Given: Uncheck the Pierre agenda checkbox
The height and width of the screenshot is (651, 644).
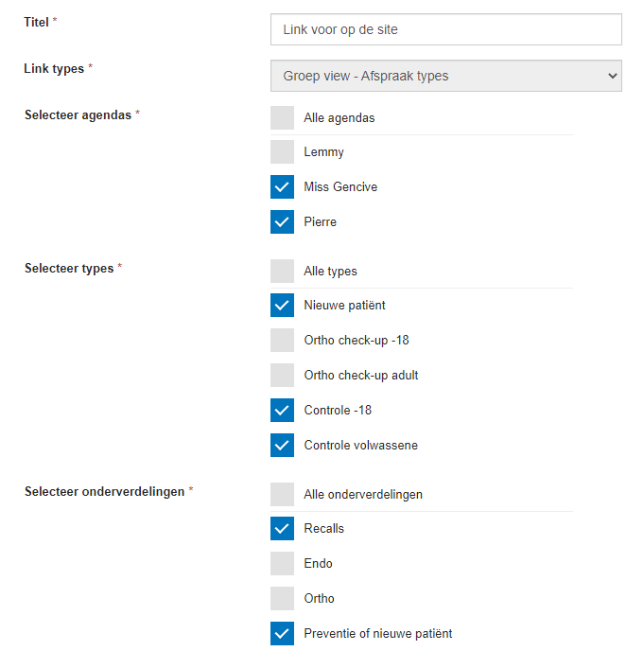Looking at the screenshot, I should click(x=282, y=222).
